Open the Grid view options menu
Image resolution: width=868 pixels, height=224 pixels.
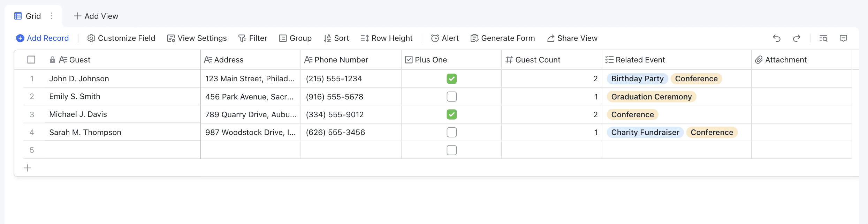pos(52,16)
